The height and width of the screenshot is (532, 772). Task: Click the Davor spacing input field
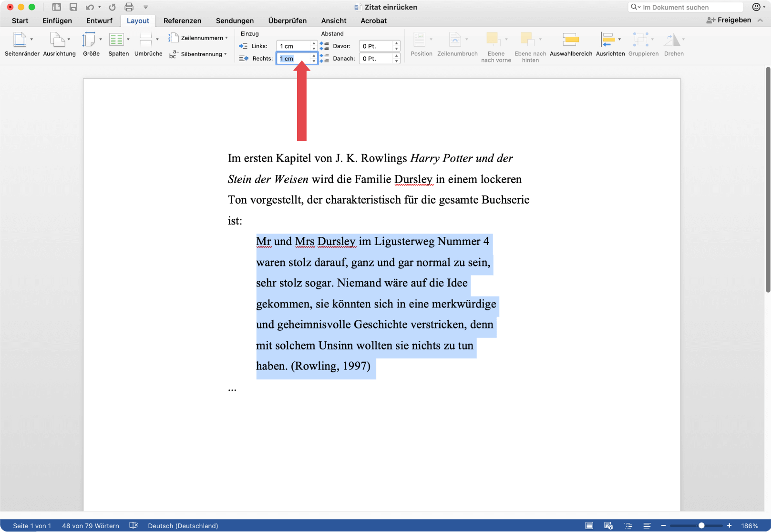(x=376, y=46)
